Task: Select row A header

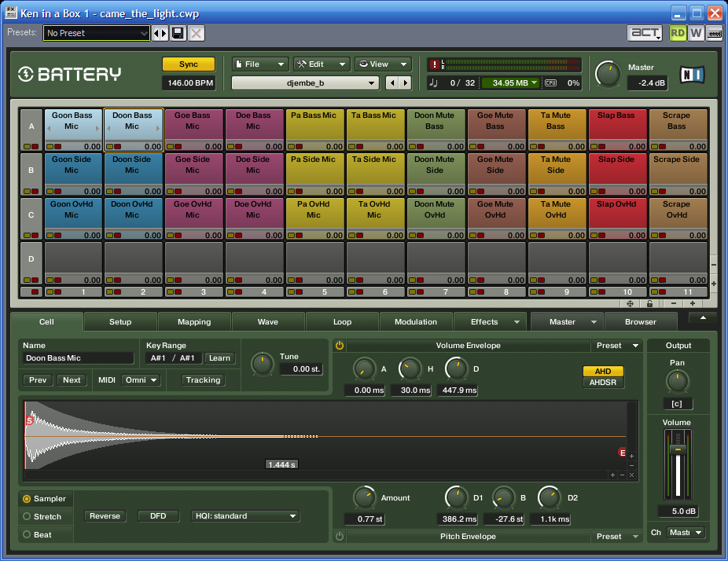Action: tap(31, 130)
